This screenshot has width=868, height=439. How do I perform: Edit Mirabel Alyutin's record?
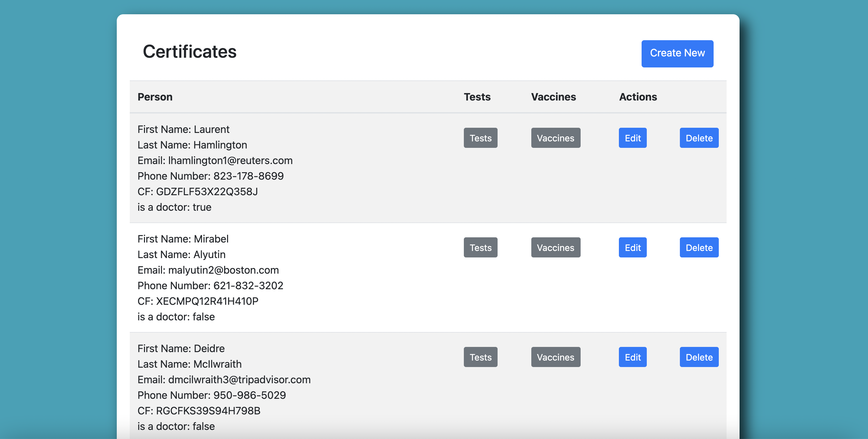[x=632, y=247]
